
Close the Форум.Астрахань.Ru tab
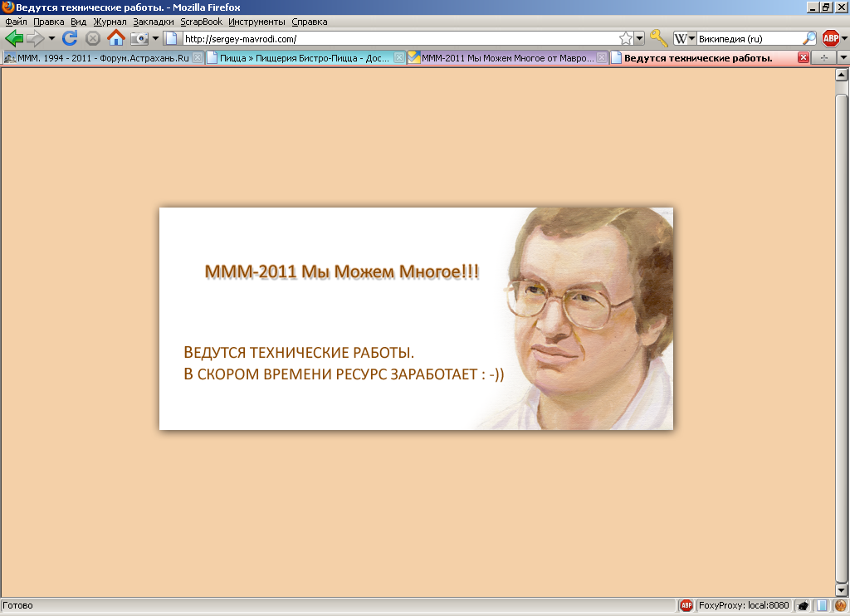click(x=198, y=57)
